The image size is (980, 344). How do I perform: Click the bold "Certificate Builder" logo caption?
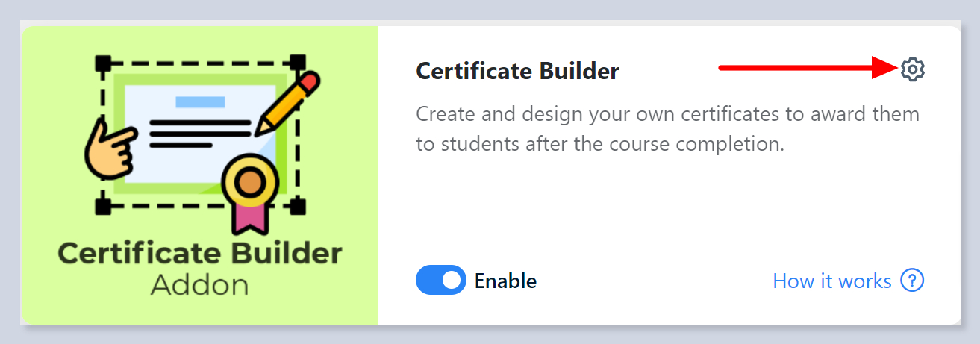point(199,254)
